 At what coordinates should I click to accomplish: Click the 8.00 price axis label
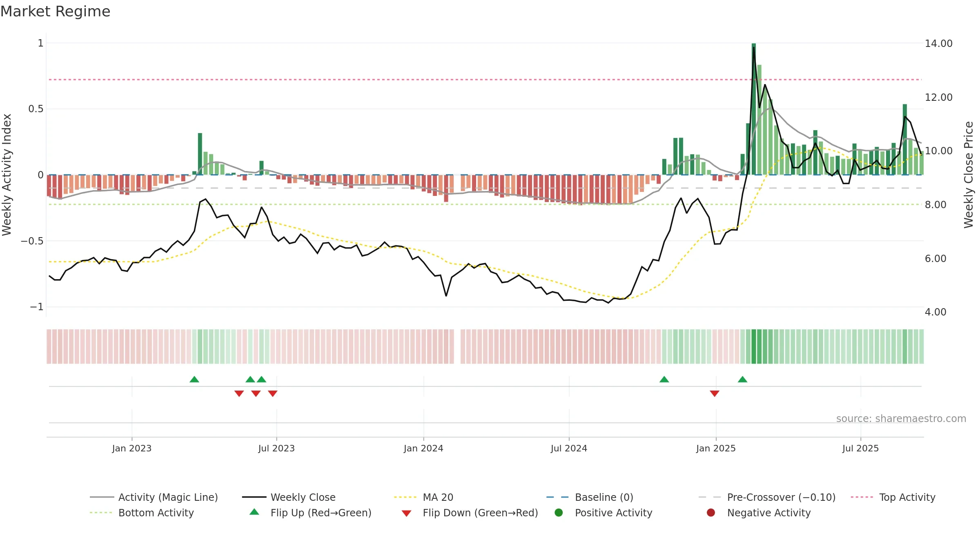tap(935, 204)
